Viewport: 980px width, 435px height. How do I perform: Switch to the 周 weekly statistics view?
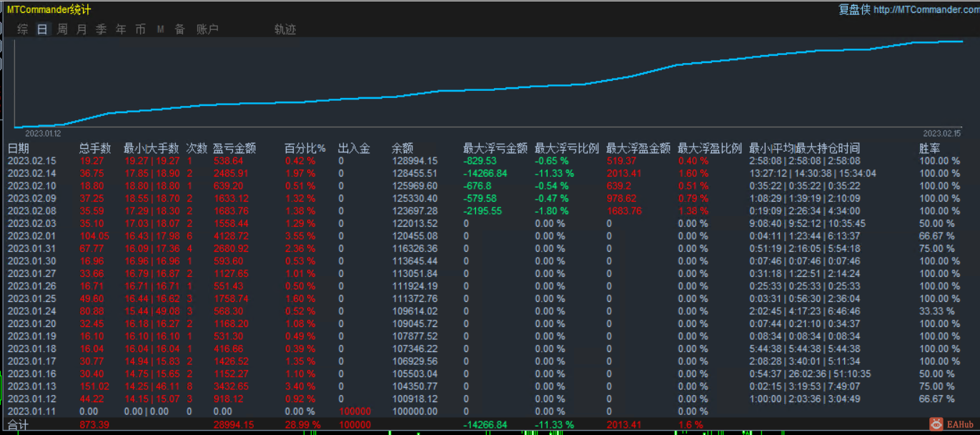pos(61,29)
